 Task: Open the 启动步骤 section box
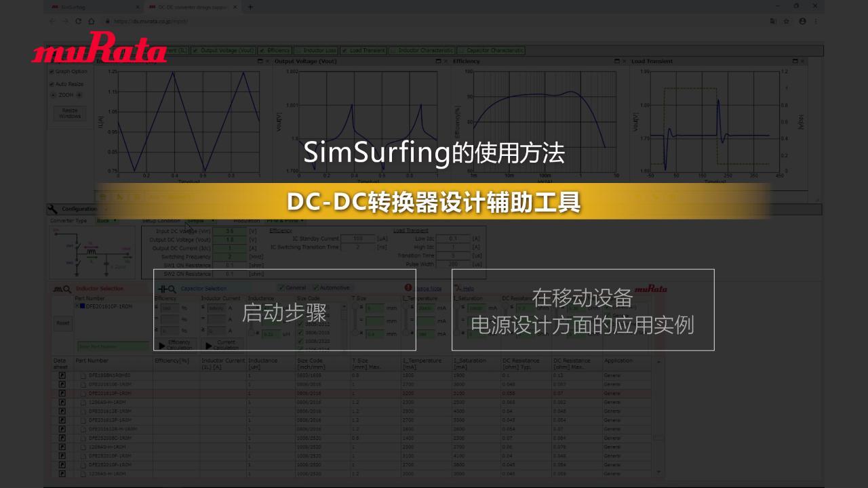pos(284,310)
